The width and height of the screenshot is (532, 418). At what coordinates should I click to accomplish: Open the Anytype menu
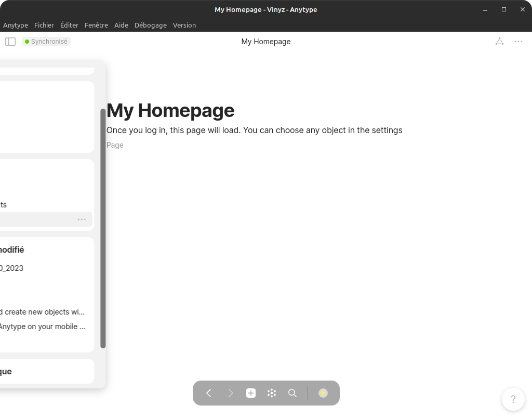click(16, 25)
